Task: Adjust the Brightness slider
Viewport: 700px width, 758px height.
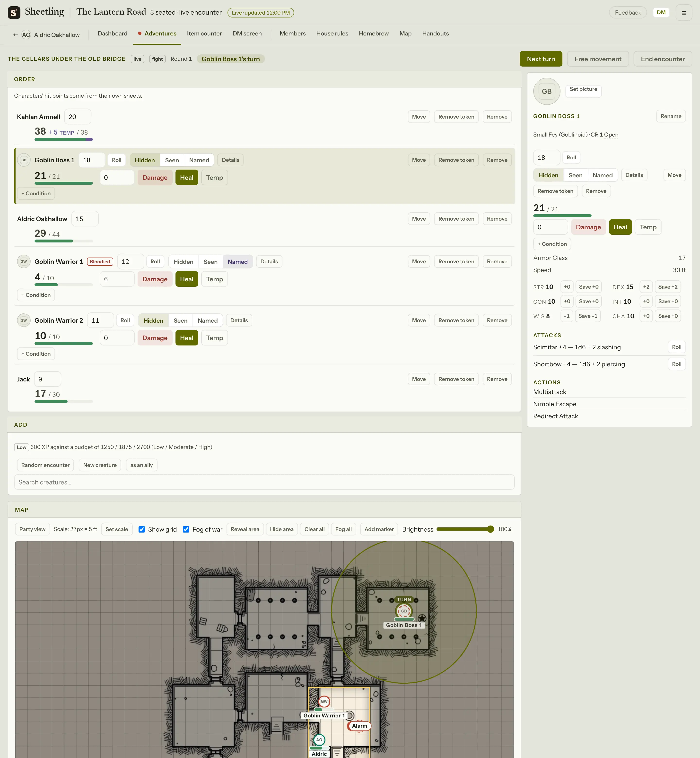Action: [x=465, y=529]
